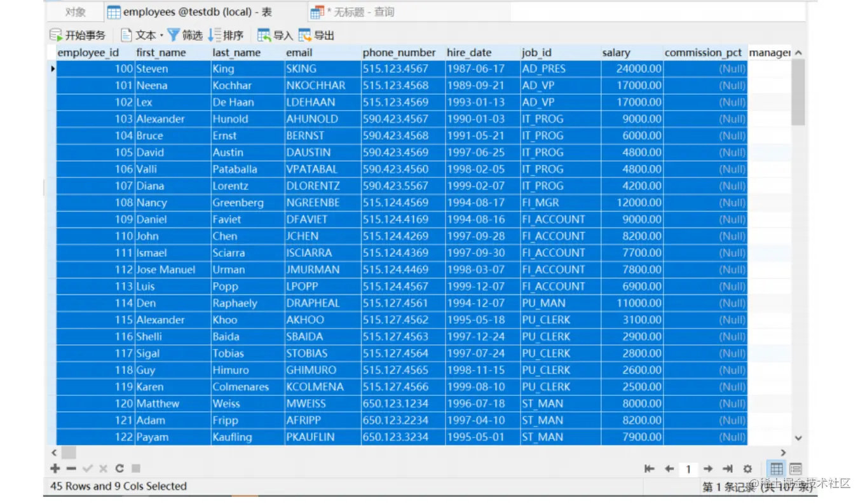This screenshot has width=865, height=504.
Task: Click the hire_date column header
Action: tap(482, 53)
